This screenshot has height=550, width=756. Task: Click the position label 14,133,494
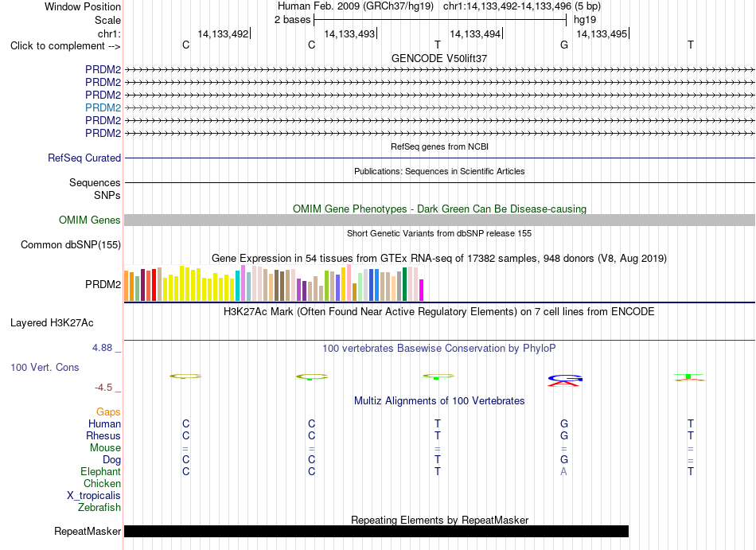point(475,33)
